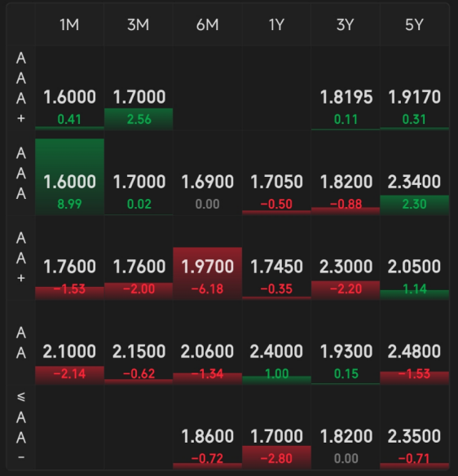The height and width of the screenshot is (476, 458).
Task: Select the ≤AA- row label
Action: tap(21, 427)
